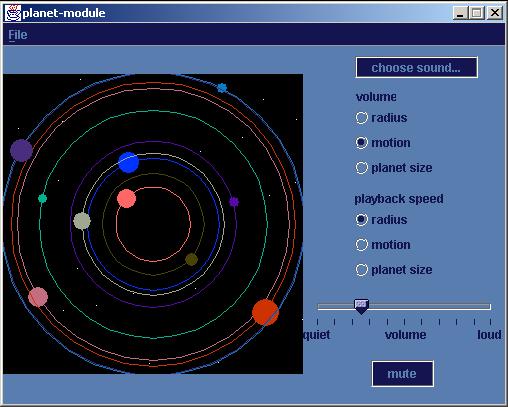Click the large orange-red planet
Image resolution: width=508 pixels, height=407 pixels.
(x=265, y=312)
